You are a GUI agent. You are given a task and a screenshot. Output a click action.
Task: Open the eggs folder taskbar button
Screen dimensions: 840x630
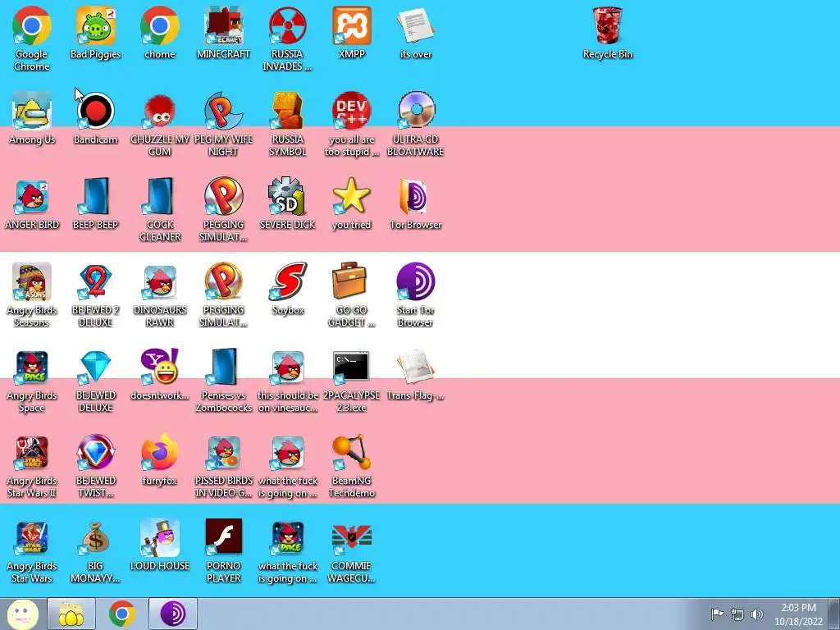pos(71,614)
